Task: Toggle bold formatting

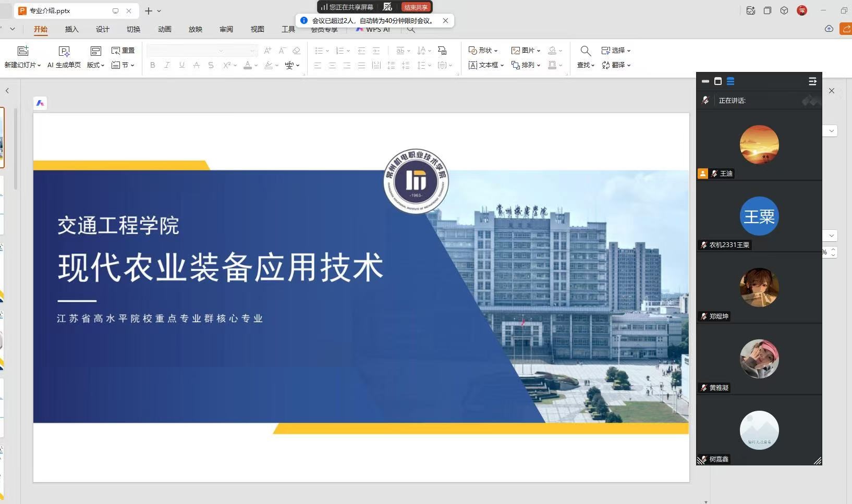Action: coord(152,65)
